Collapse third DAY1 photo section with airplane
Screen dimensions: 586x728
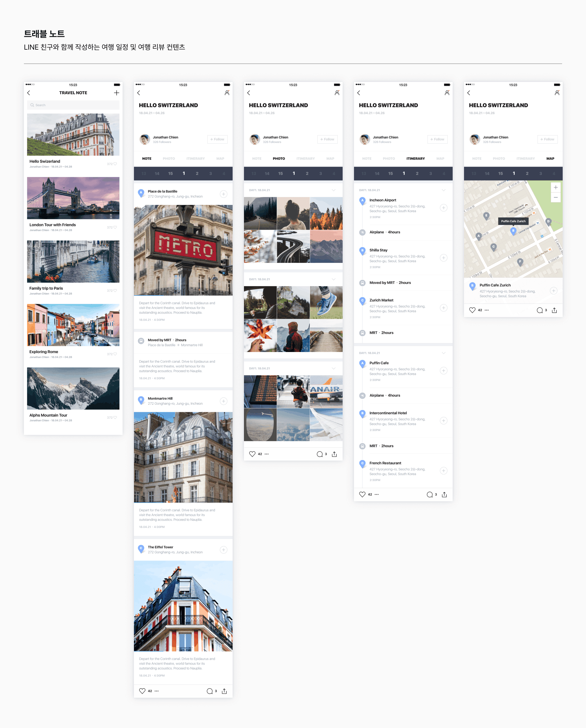(x=333, y=368)
